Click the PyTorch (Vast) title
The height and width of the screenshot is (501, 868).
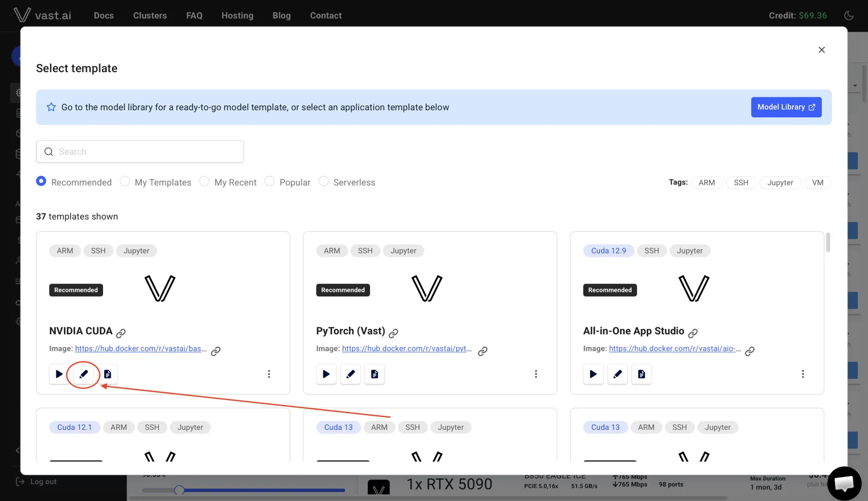[350, 331]
